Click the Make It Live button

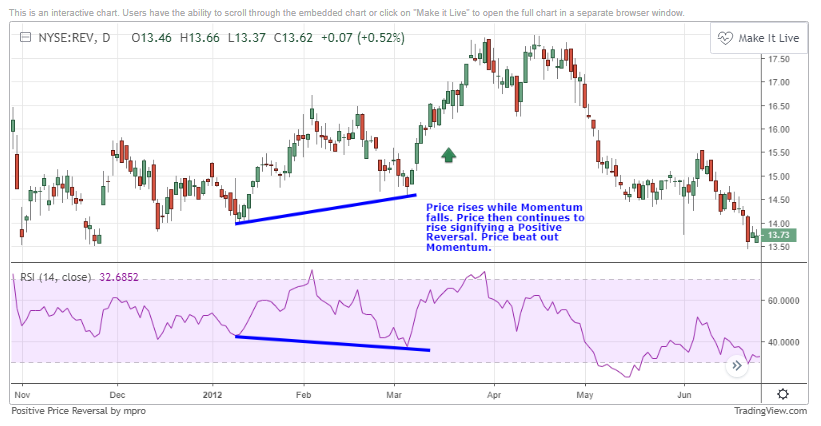(x=759, y=38)
